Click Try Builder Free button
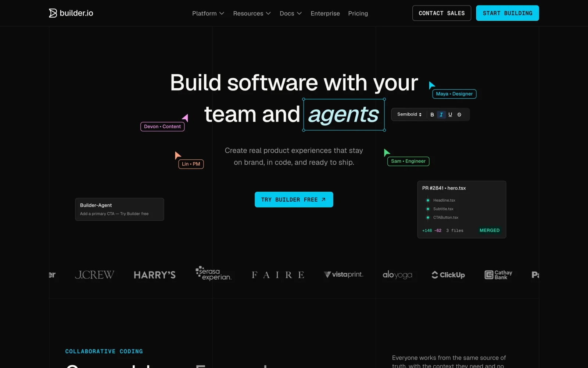 [x=294, y=199]
